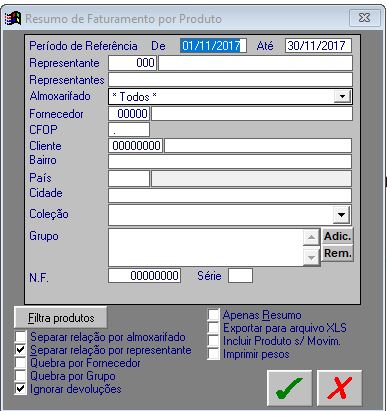Click the De start date field
Image resolution: width=387 pixels, height=411 pixels.
coord(213,46)
